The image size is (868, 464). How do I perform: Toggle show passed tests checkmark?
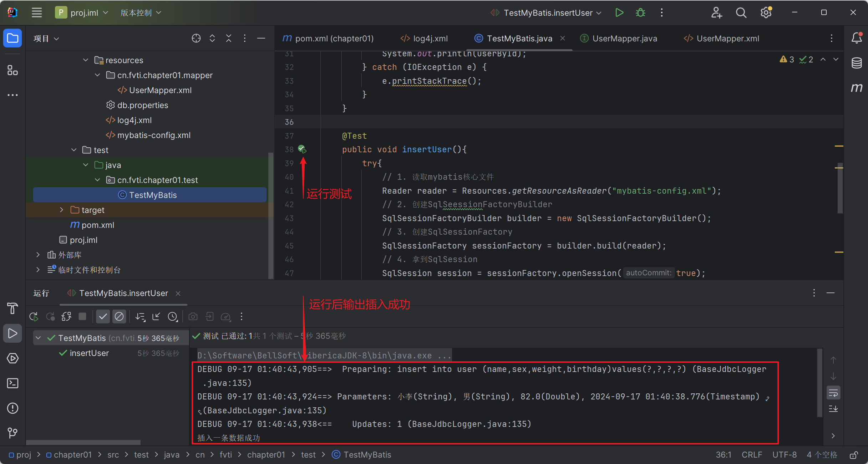(103, 316)
